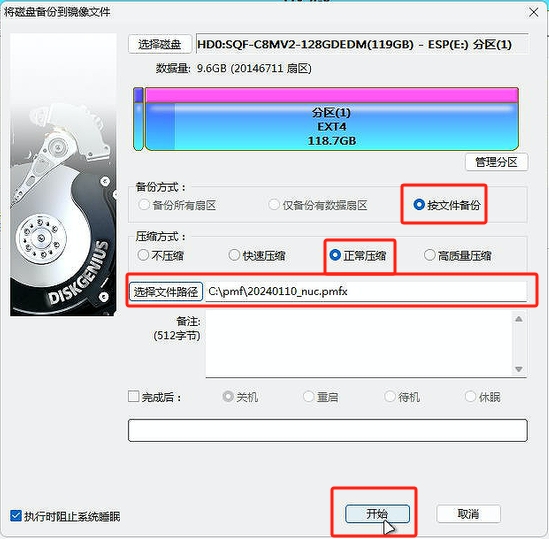Click the 选择文件路径 button
The image size is (549, 539).
pos(166,292)
